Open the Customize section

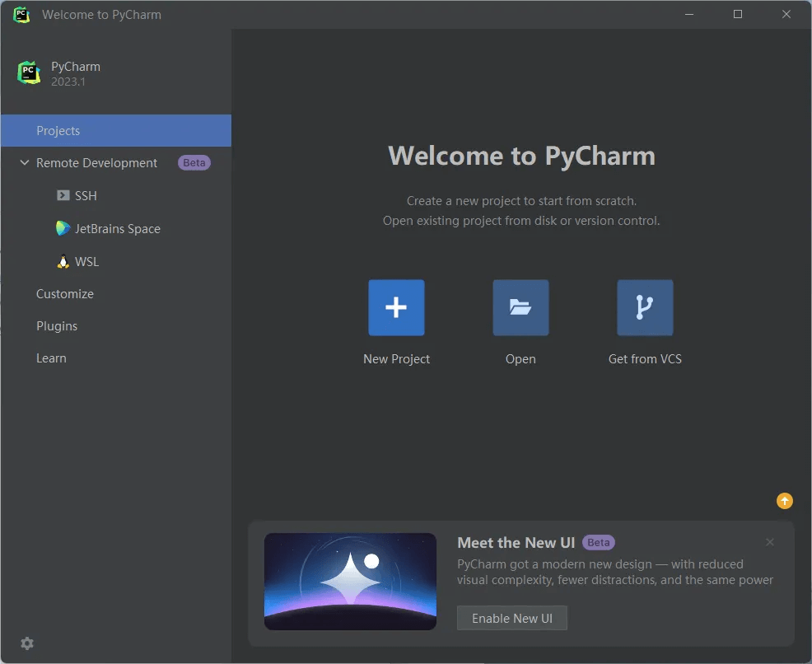click(x=65, y=293)
